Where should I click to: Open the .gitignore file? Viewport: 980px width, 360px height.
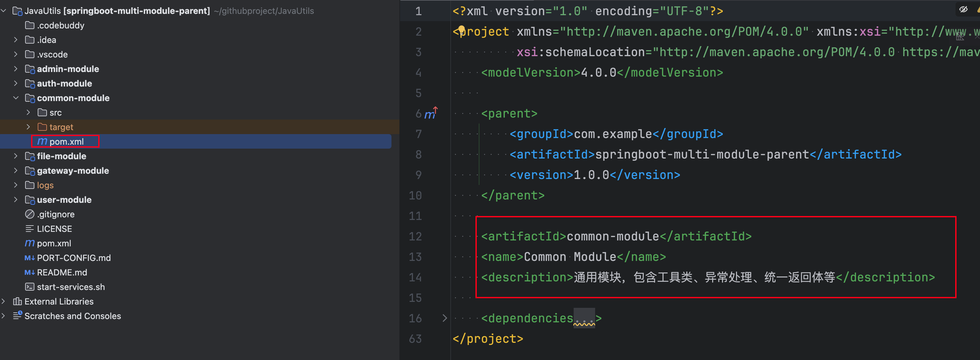(x=56, y=214)
